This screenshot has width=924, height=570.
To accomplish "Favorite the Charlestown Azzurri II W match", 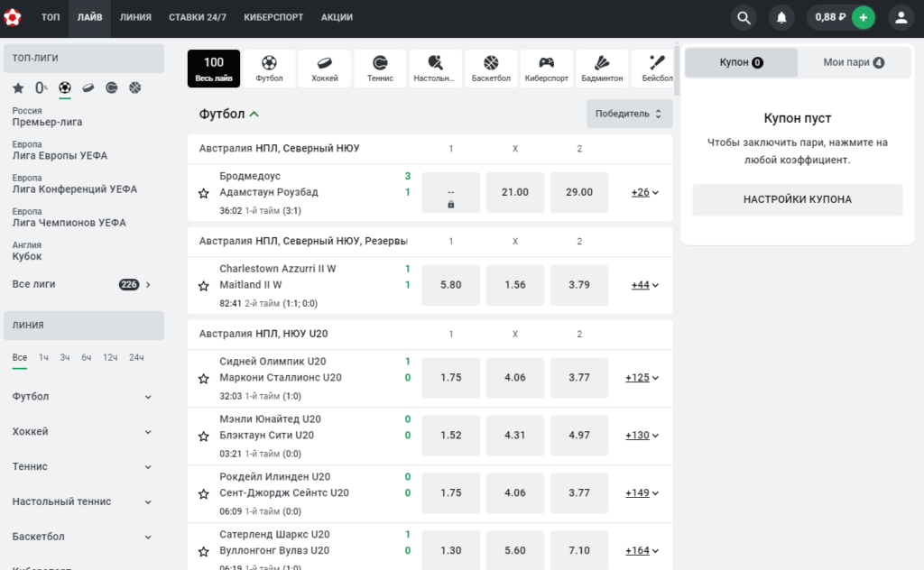I will [204, 286].
